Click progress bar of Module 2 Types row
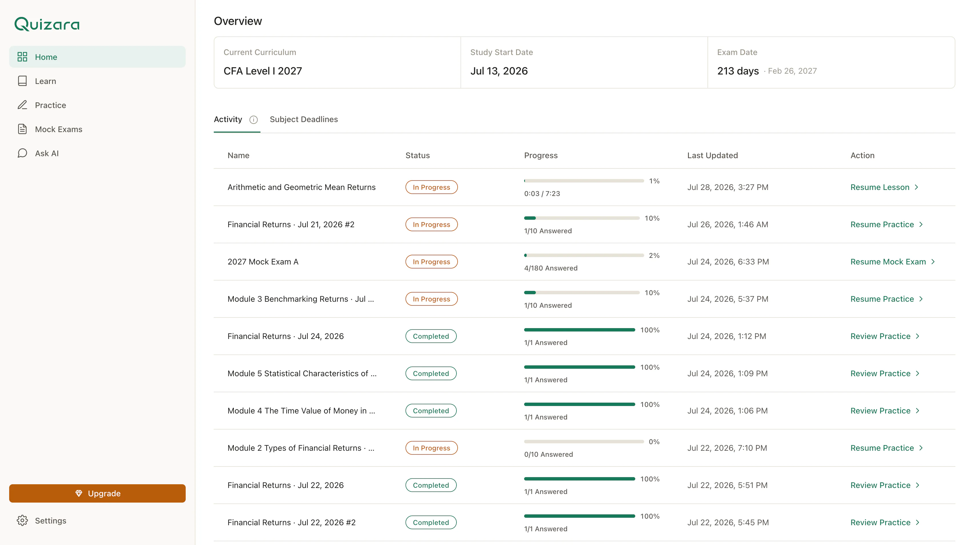The image size is (980, 545). click(x=584, y=442)
